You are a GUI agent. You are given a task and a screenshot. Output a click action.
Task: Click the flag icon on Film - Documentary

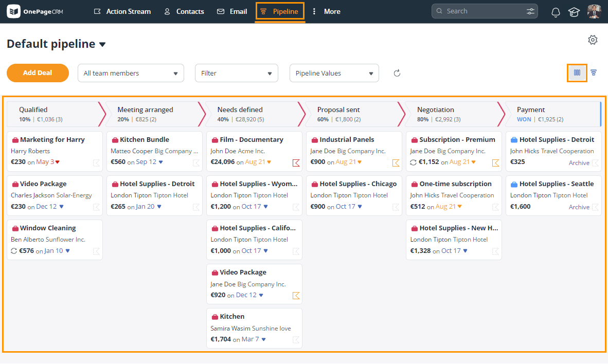296,163
